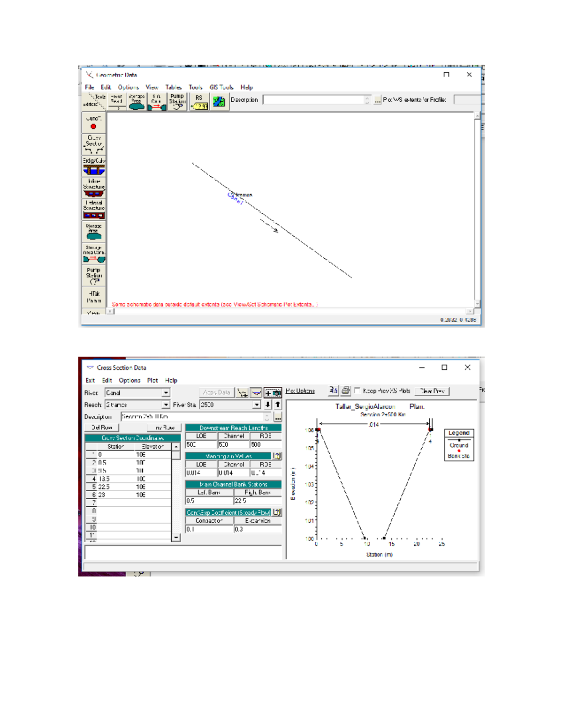This screenshot has height=728, width=563.
Task: Click the Cont\Exp Coefficient help button
Action: click(x=277, y=512)
